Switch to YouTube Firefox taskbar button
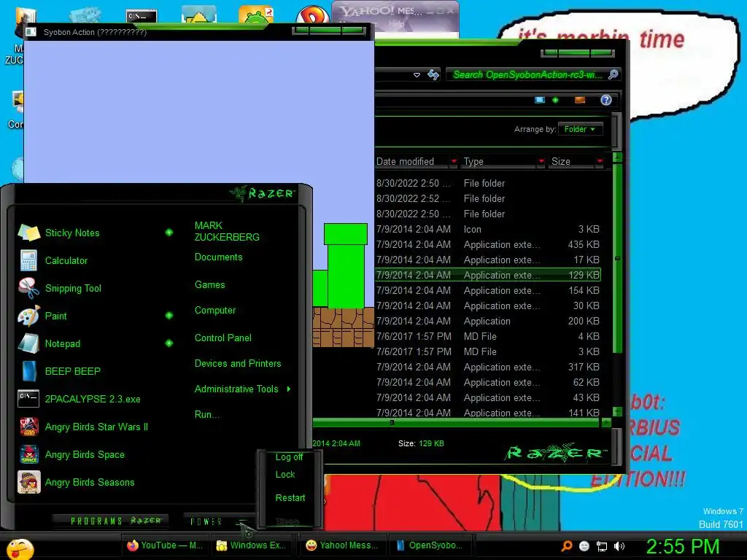This screenshot has width=747, height=560. (x=164, y=545)
